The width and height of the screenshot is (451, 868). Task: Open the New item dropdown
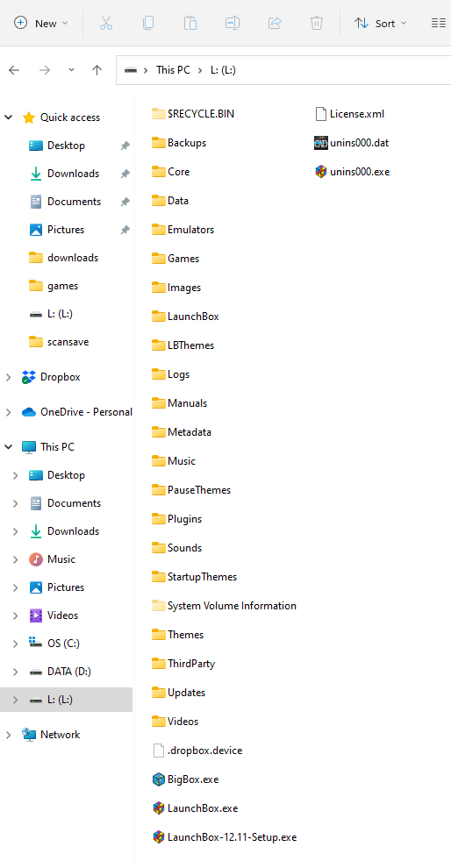point(41,24)
